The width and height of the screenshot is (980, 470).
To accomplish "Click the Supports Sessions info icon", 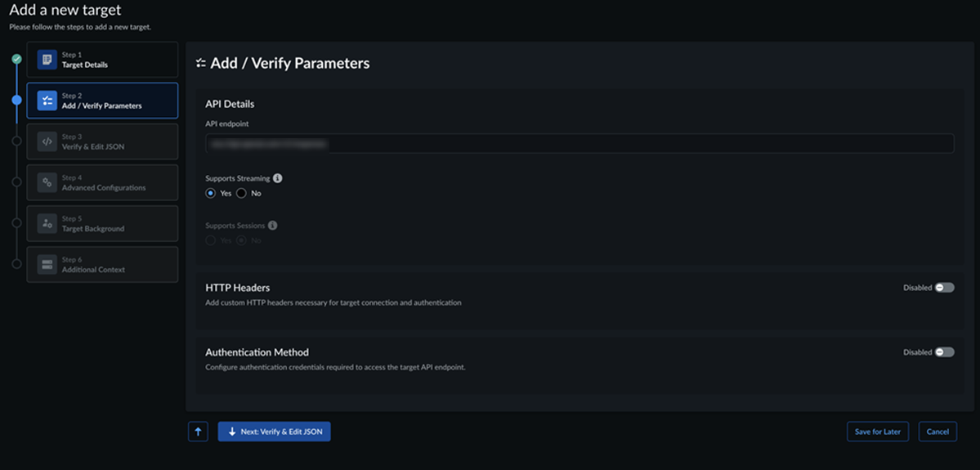I will click(273, 226).
